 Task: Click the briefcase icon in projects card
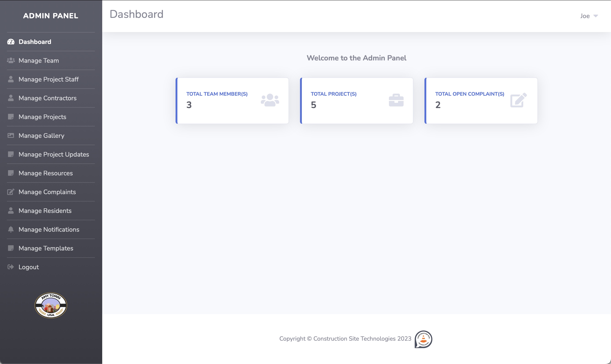tap(396, 100)
